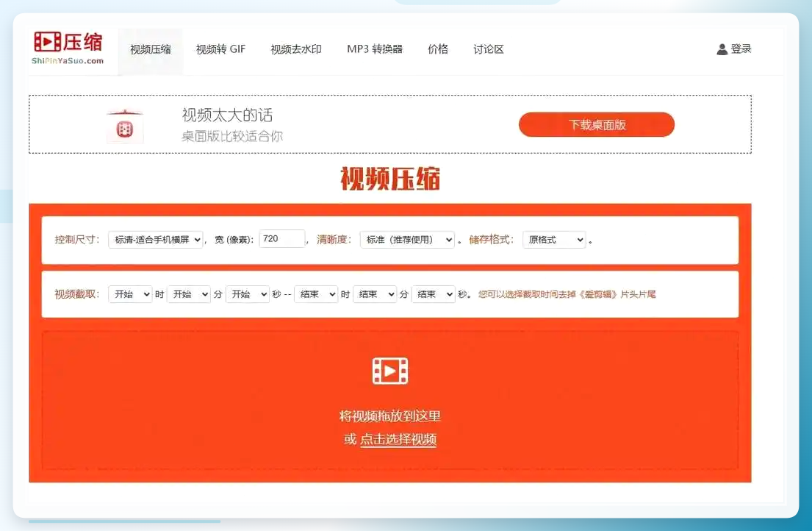Expand the start minute (分) dropdown
Image resolution: width=812 pixels, height=531 pixels.
tap(189, 294)
